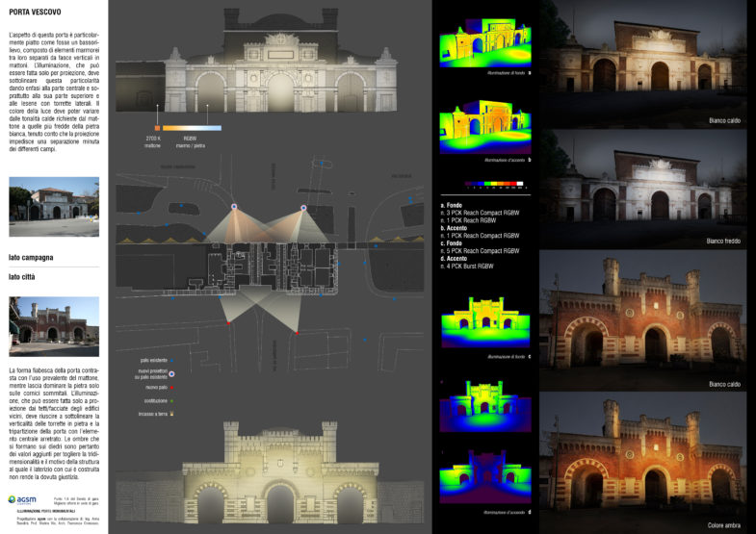Click "n. 5 PCK Reach Compact RGBW"
Image resolution: width=756 pixels, height=534 pixels.
pyautogui.click(x=481, y=251)
